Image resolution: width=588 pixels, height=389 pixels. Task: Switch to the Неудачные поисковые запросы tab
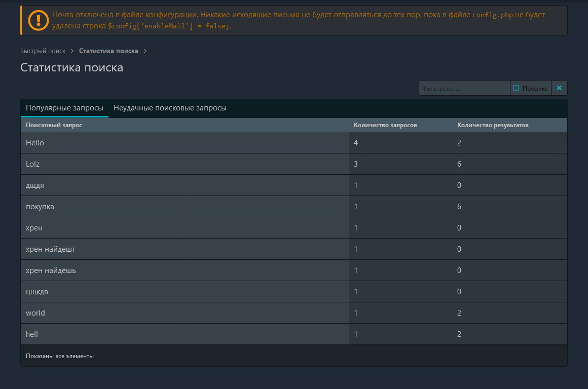(170, 108)
